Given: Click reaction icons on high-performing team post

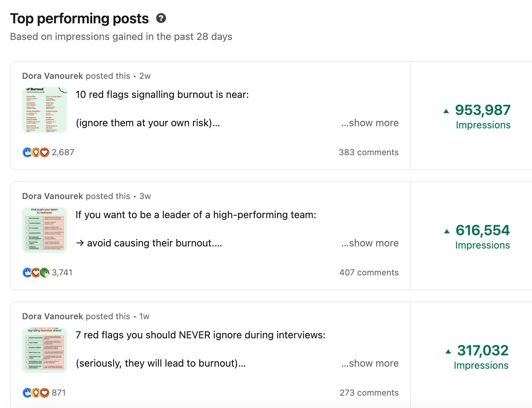Looking at the screenshot, I should (x=36, y=273).
